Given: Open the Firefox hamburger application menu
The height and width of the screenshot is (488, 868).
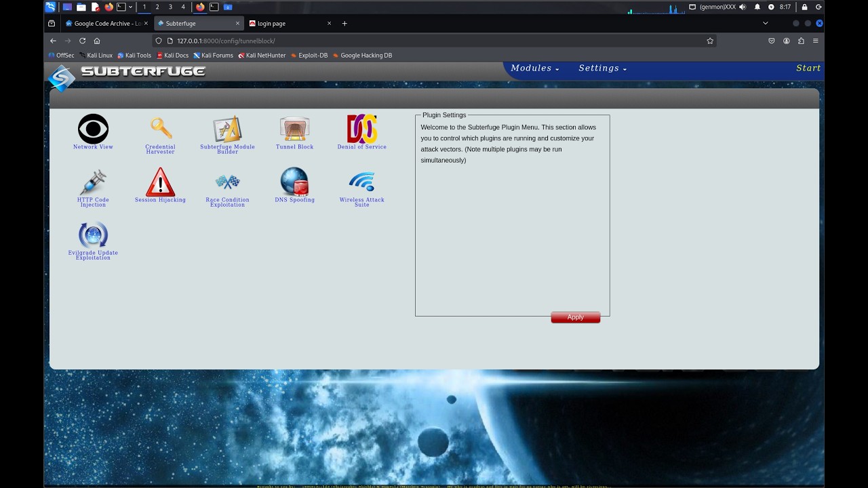Looking at the screenshot, I should pyautogui.click(x=816, y=41).
